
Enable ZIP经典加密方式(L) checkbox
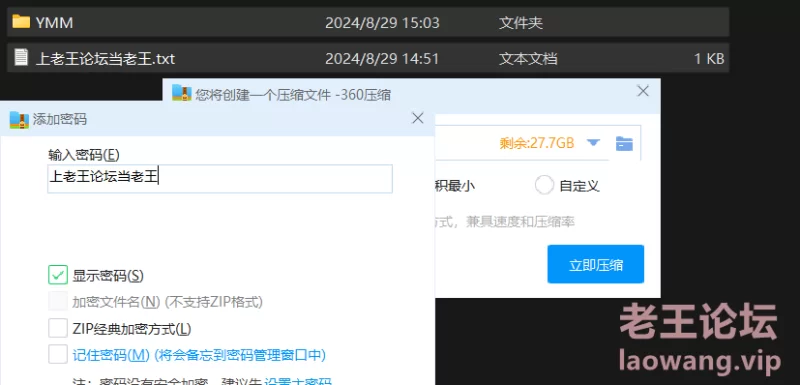point(58,328)
